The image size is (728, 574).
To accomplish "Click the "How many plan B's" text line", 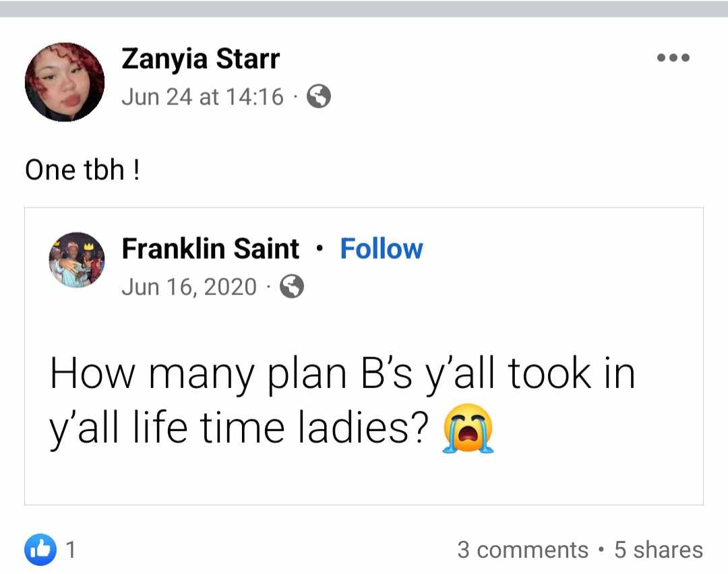I will tap(342, 375).
